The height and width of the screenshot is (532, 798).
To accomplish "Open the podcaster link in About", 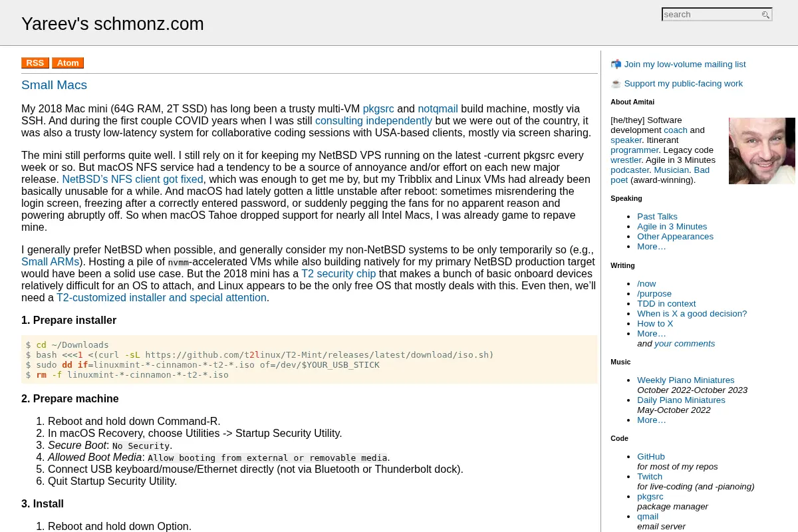I will pyautogui.click(x=630, y=170).
